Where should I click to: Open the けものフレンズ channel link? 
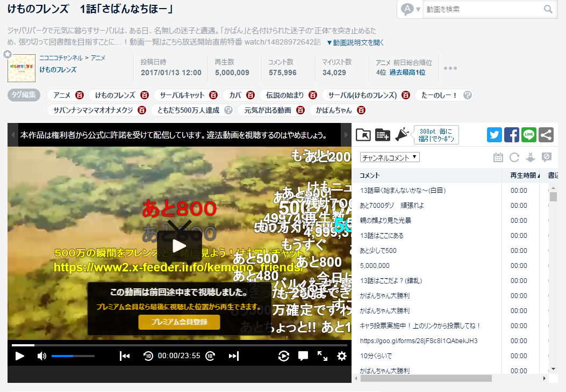click(58, 70)
